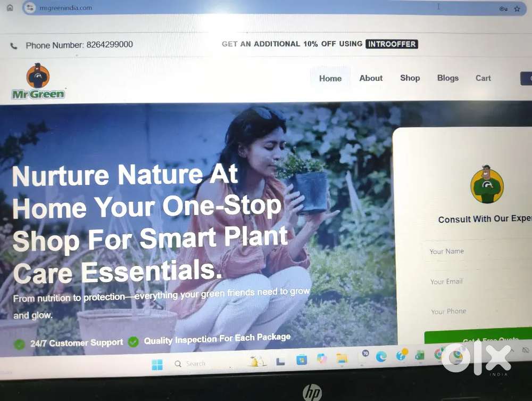This screenshot has height=401, width=532.
Task: View the Cart
Action: [483, 78]
